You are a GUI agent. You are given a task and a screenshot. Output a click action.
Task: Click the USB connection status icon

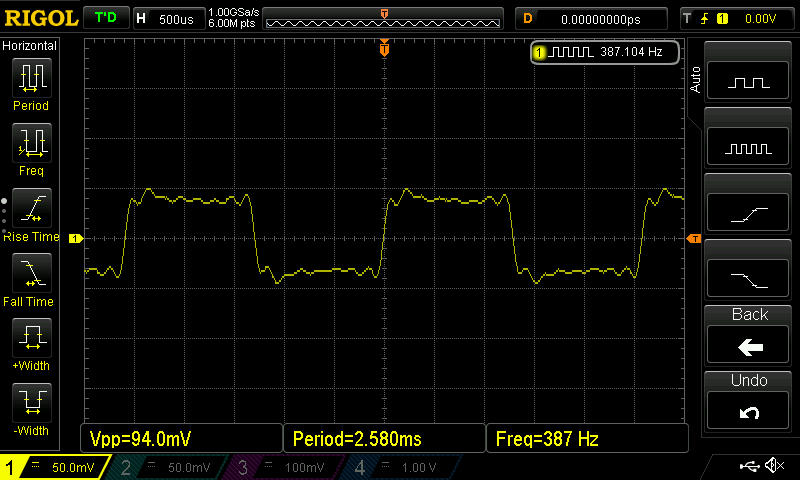(749, 466)
